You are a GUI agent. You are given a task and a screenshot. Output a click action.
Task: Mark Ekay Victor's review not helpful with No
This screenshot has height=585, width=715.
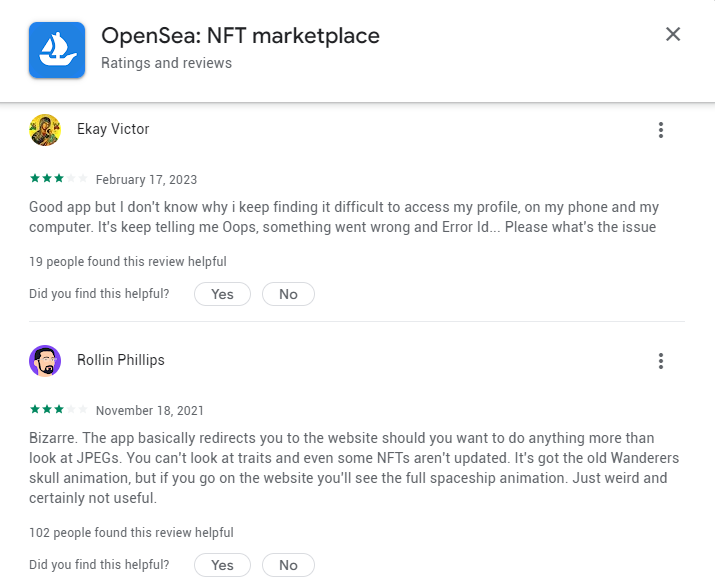(288, 294)
